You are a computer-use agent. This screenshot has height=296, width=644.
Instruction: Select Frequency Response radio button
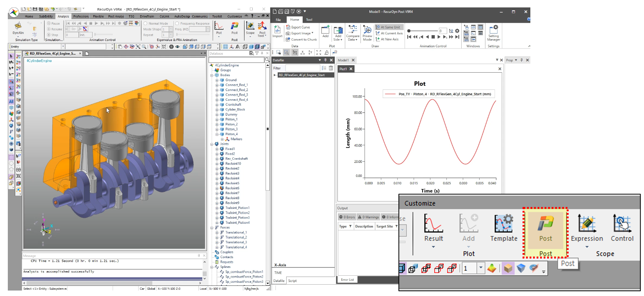pyautogui.click(x=177, y=23)
